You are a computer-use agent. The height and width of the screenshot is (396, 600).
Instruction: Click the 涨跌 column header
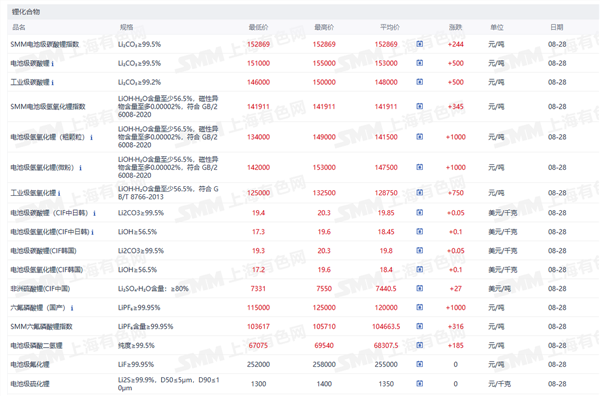(455, 27)
